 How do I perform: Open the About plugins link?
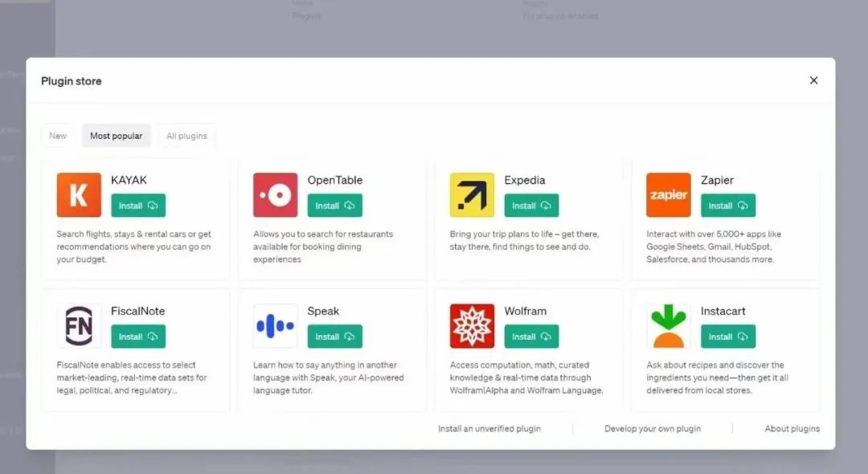[792, 429]
